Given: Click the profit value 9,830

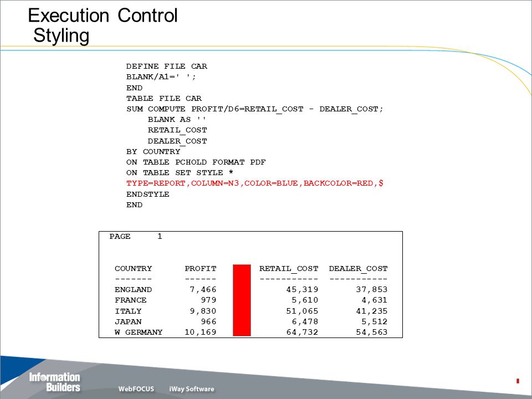Looking at the screenshot, I should point(203,311).
